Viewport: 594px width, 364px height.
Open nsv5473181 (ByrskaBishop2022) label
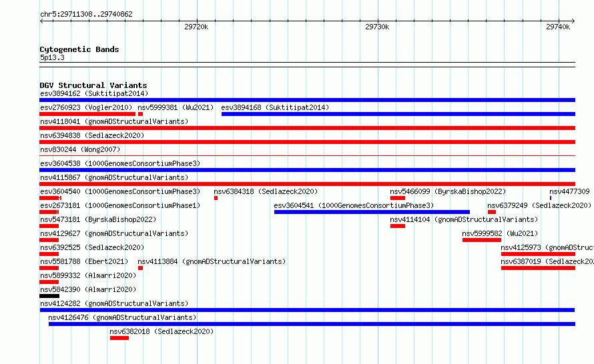[x=98, y=219]
